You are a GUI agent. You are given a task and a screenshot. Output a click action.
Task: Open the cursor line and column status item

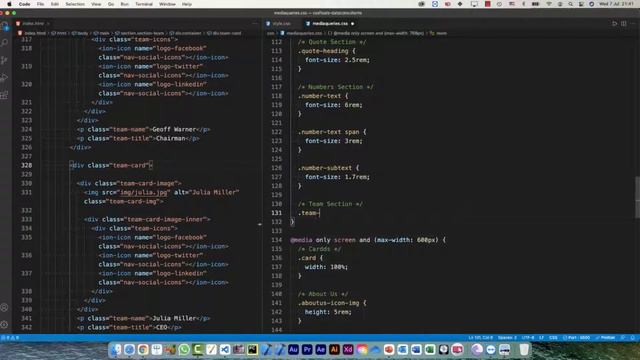point(480,338)
